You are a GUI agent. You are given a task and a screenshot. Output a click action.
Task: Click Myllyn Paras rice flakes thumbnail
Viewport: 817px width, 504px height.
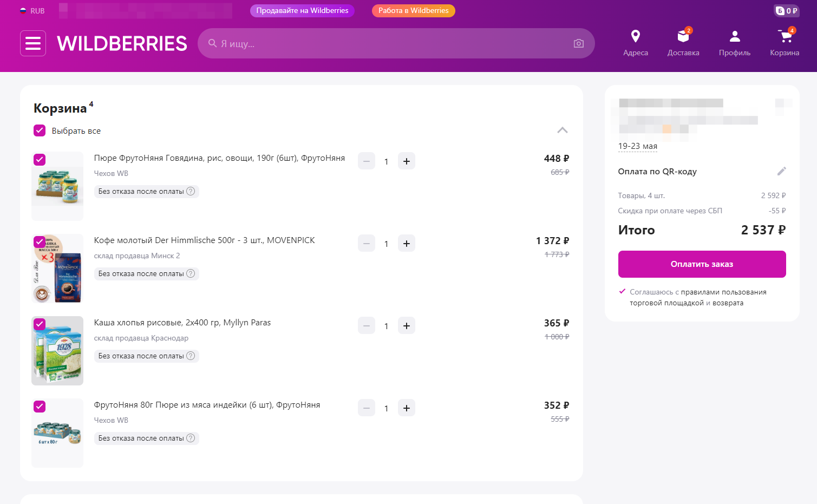[57, 351]
